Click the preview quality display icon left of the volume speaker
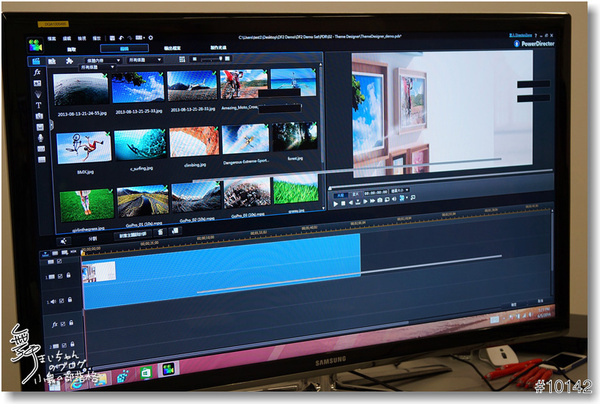 [x=387, y=199]
